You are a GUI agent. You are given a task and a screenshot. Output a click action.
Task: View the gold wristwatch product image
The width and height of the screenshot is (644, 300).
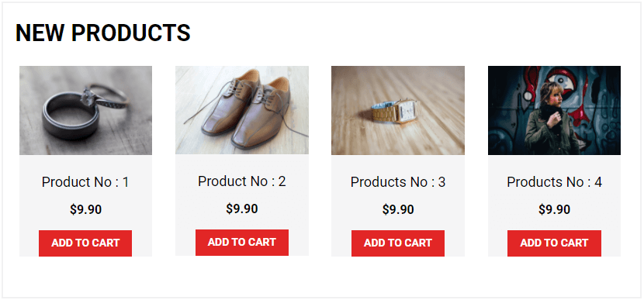pyautogui.click(x=398, y=110)
